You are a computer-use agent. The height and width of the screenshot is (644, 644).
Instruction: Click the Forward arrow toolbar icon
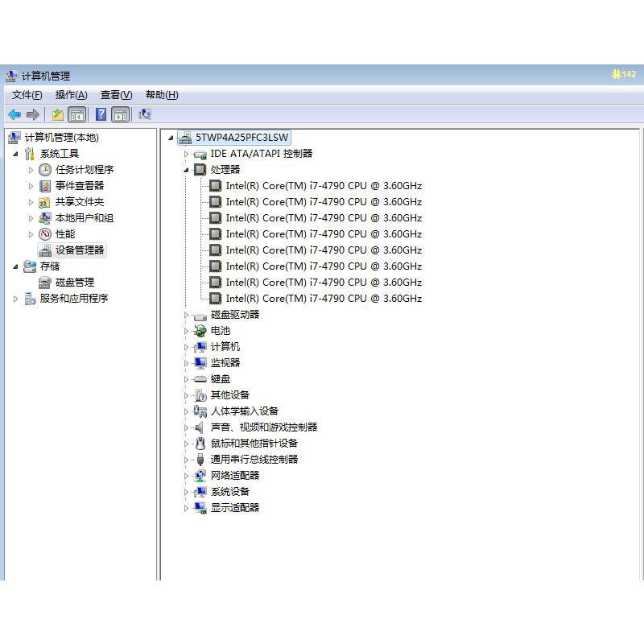pyautogui.click(x=33, y=114)
